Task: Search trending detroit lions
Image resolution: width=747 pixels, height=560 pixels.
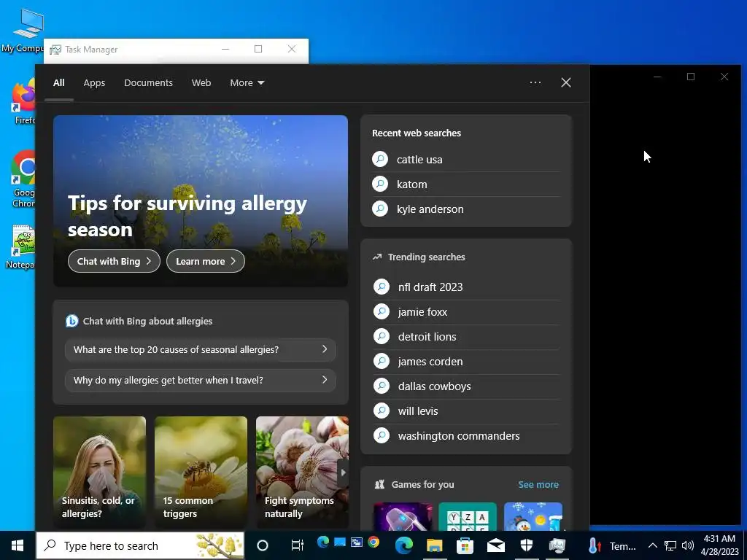Action: 466,337
